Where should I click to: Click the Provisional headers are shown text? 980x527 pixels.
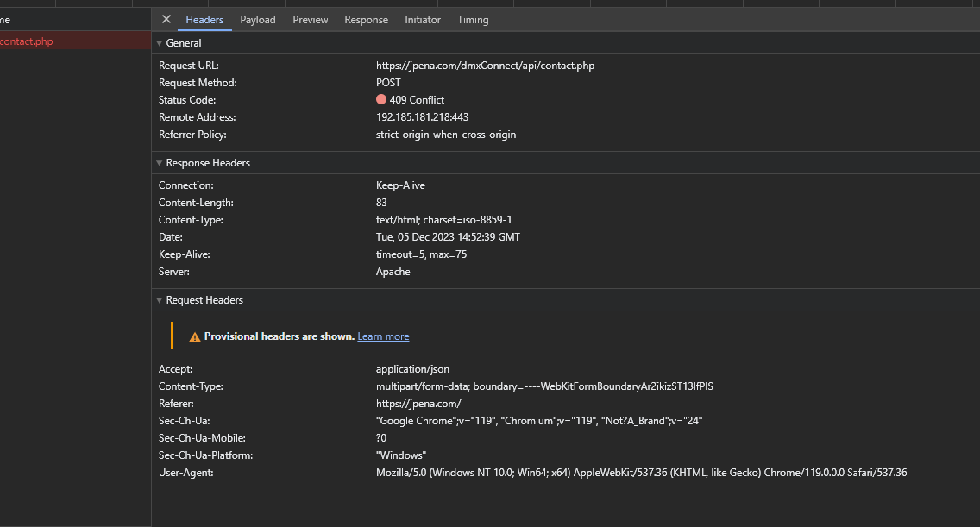pyautogui.click(x=280, y=336)
